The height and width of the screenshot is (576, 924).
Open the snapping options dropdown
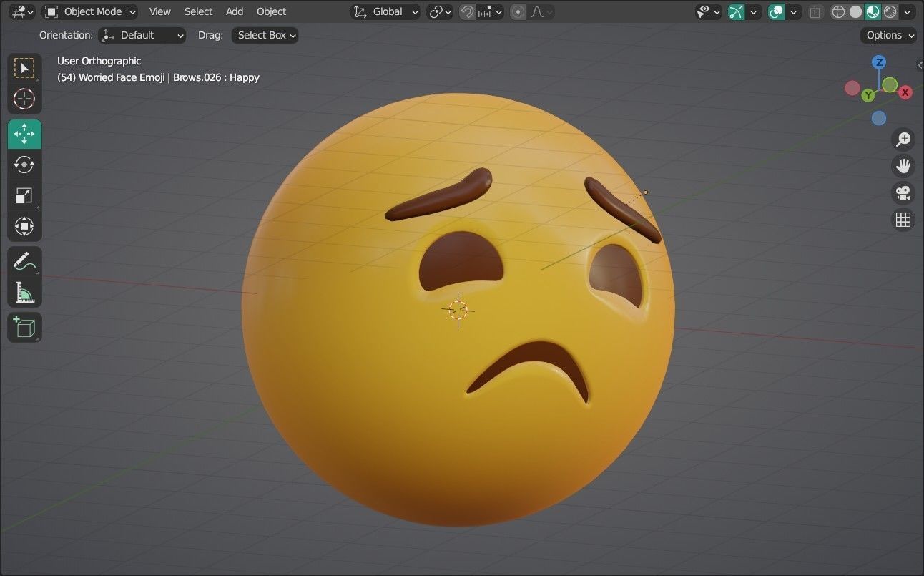pos(491,11)
